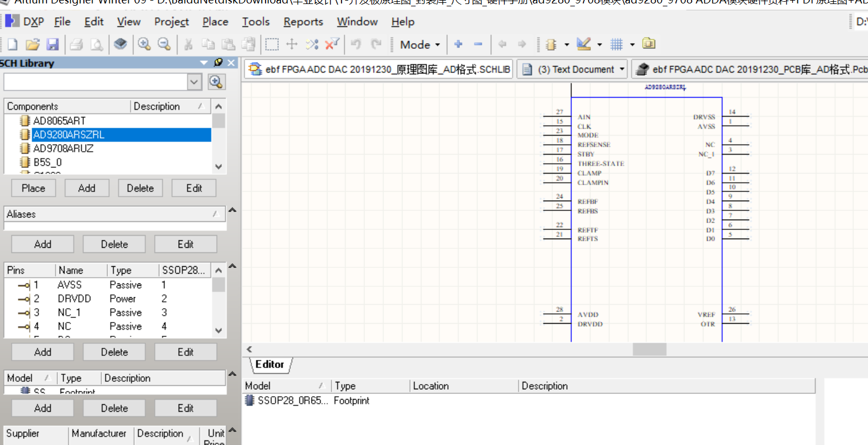Click the Undo arrow icon
Image resolution: width=868 pixels, height=445 pixels.
356,44
